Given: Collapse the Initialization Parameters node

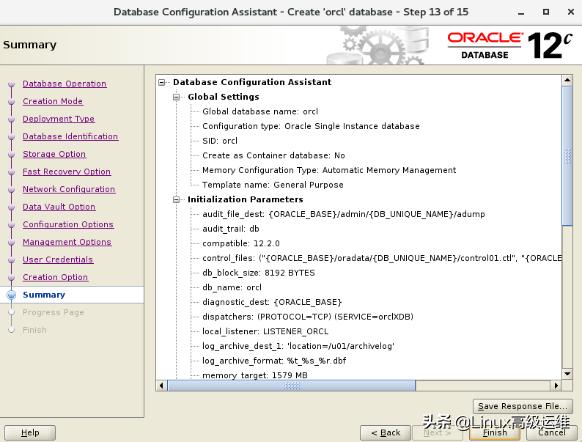Looking at the screenshot, I should coord(177,200).
